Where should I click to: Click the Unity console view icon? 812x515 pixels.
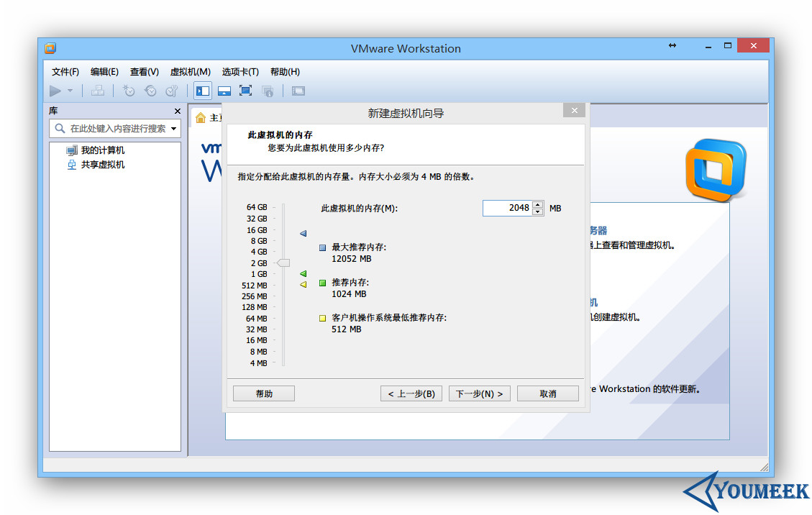(297, 90)
